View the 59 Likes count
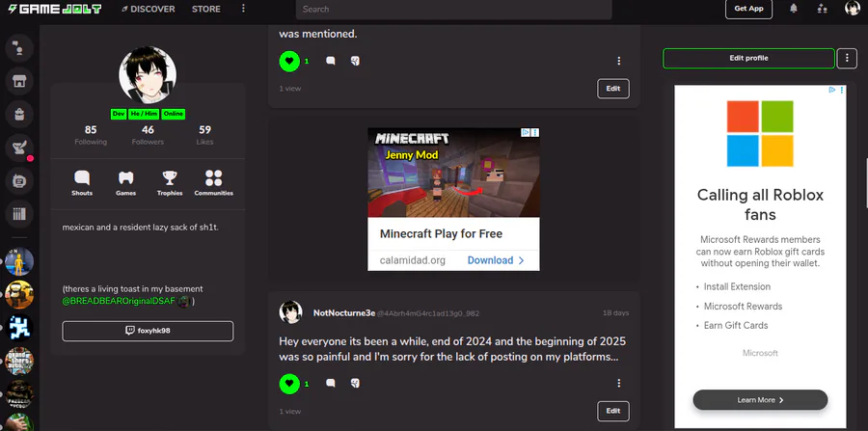The height and width of the screenshot is (431, 868). tap(204, 135)
